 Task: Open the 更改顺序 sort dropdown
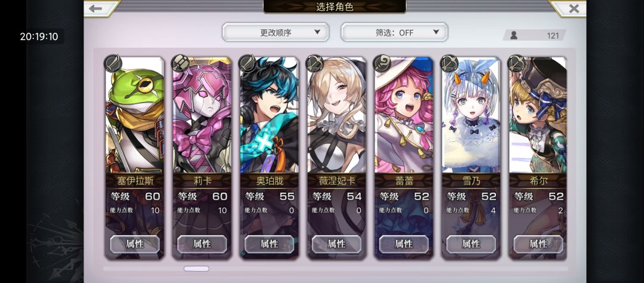(275, 32)
